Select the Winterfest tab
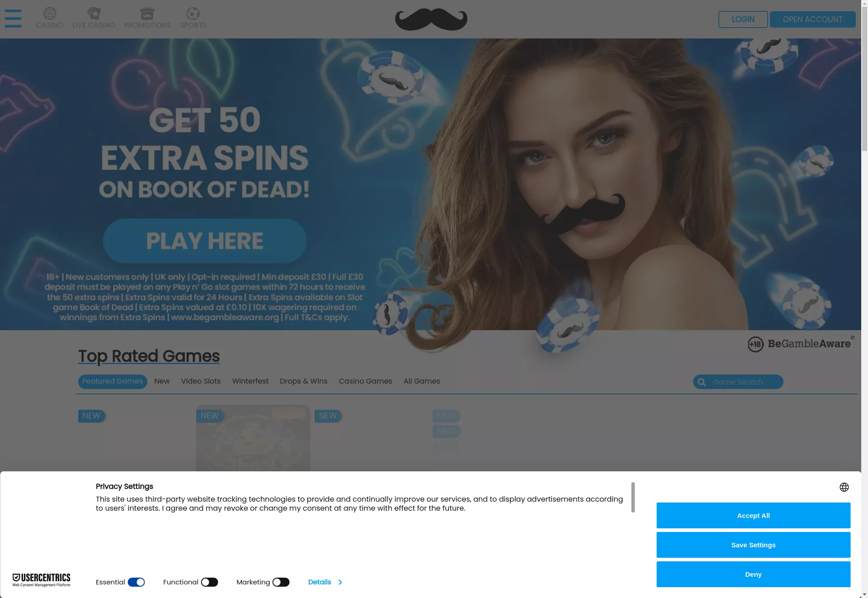868x598 pixels. 250,381
